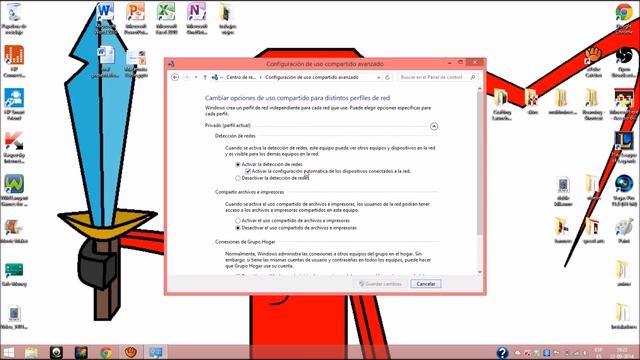Click the dialog vertical scrollbar thumb

pyautogui.click(x=480, y=163)
